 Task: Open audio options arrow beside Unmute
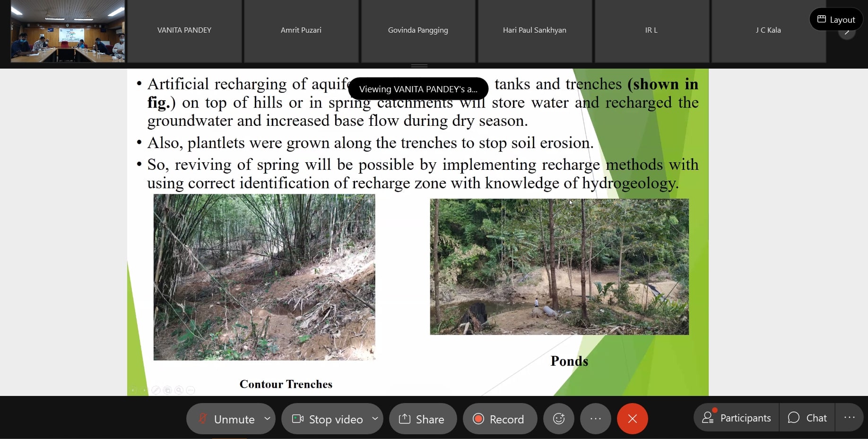point(267,419)
